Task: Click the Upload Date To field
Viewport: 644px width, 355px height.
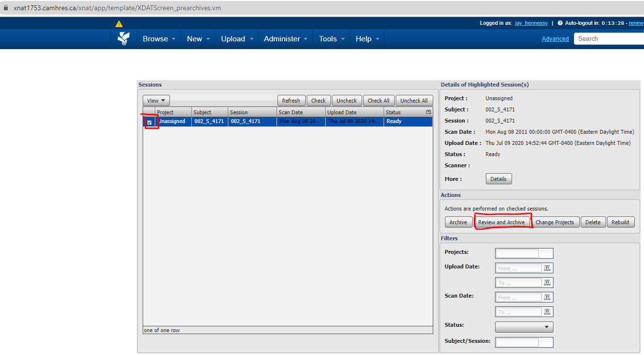Action: tap(519, 283)
